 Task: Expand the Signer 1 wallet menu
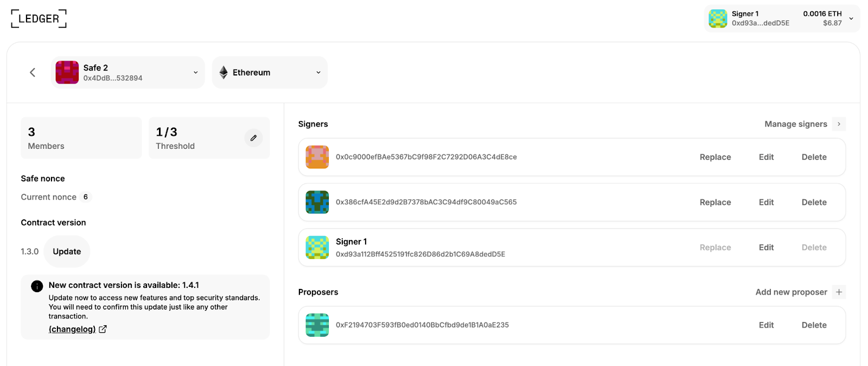tap(851, 18)
